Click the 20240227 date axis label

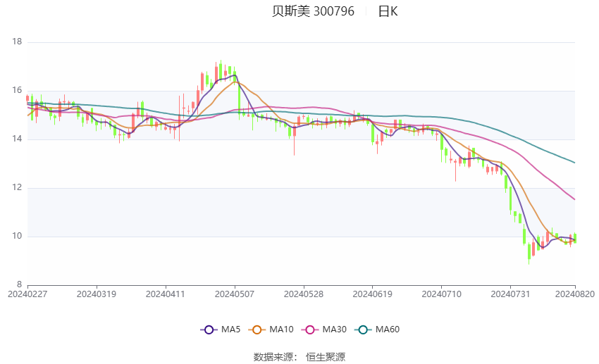tap(27, 294)
